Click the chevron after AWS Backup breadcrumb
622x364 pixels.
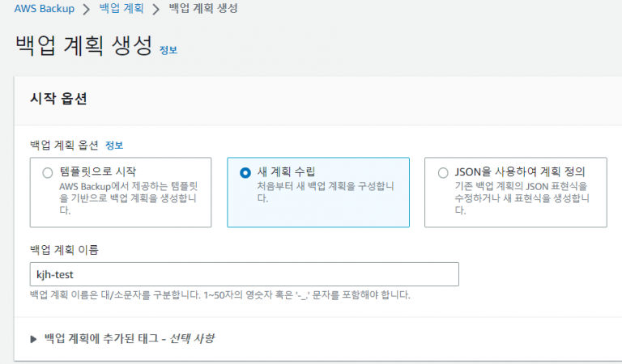tap(86, 9)
